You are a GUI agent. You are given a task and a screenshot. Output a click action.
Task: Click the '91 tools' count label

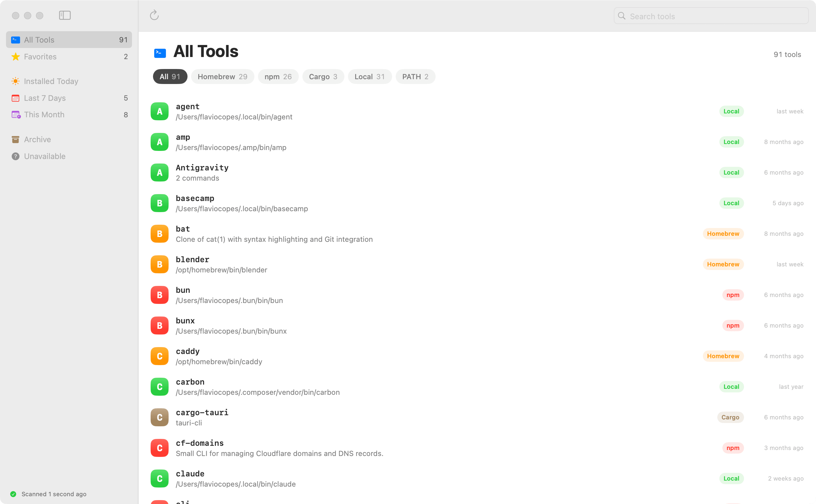(x=787, y=54)
